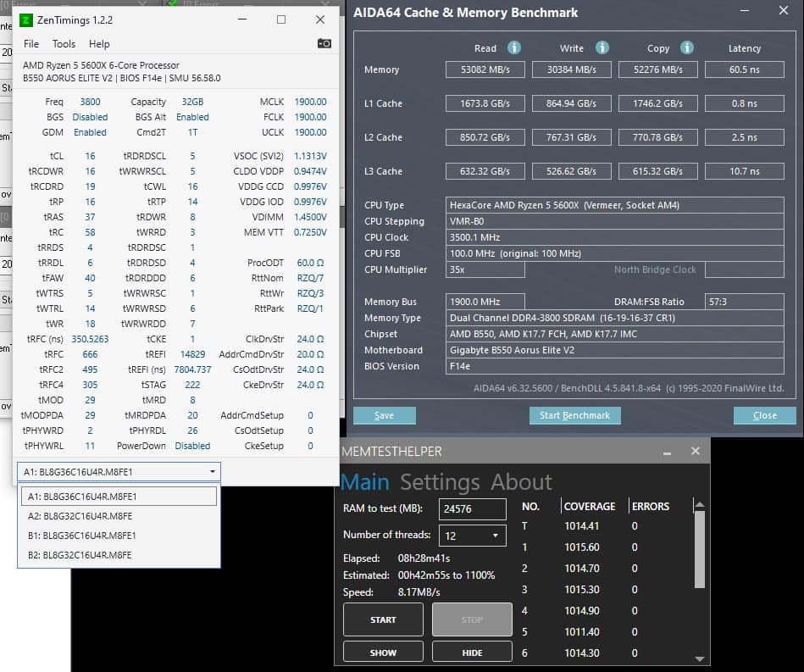This screenshot has height=672, width=804.
Task: Click the Memory Read value 53082 MB/s
Action: [485, 69]
